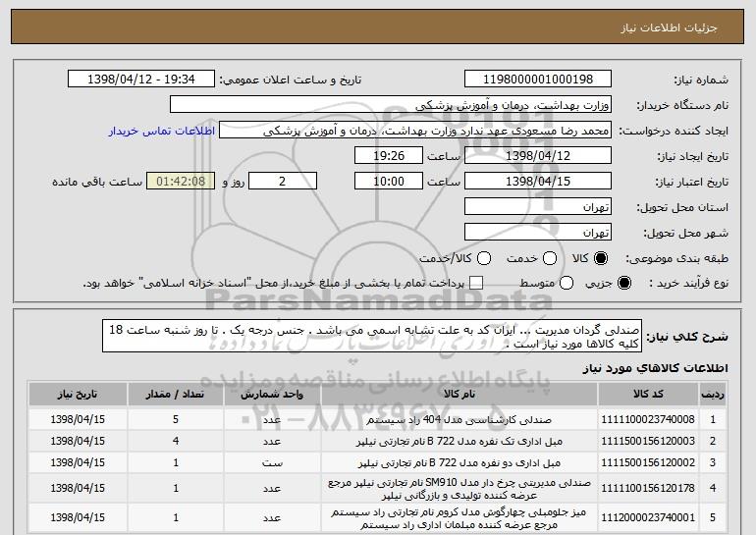Click need date 1398/04/15 in row 5
756x535 pixels.
(x=78, y=517)
